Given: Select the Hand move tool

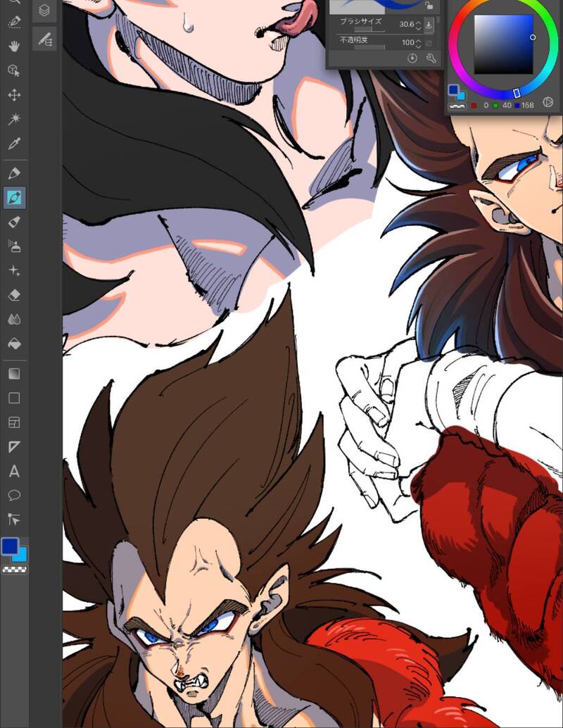Looking at the screenshot, I should (14, 46).
